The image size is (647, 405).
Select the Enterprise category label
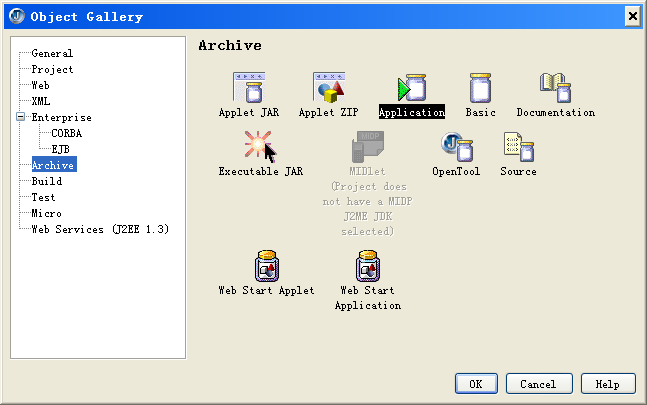pyautogui.click(x=61, y=118)
